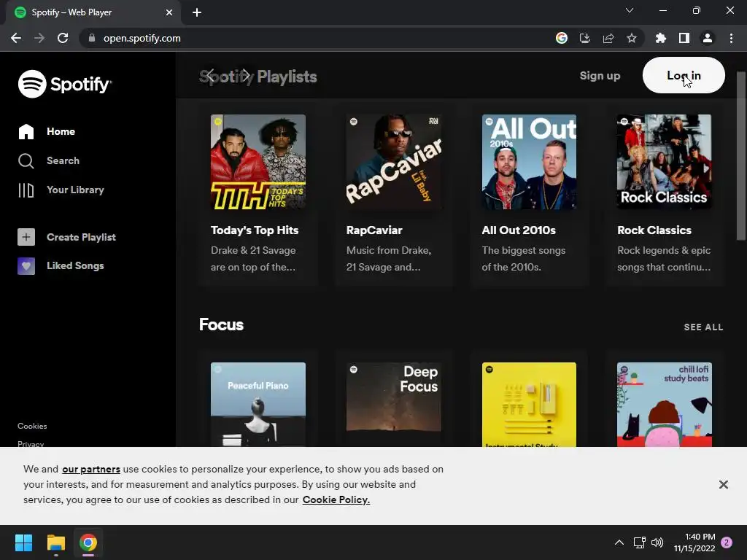
Task: Open the Windows Start menu
Action: 23,542
